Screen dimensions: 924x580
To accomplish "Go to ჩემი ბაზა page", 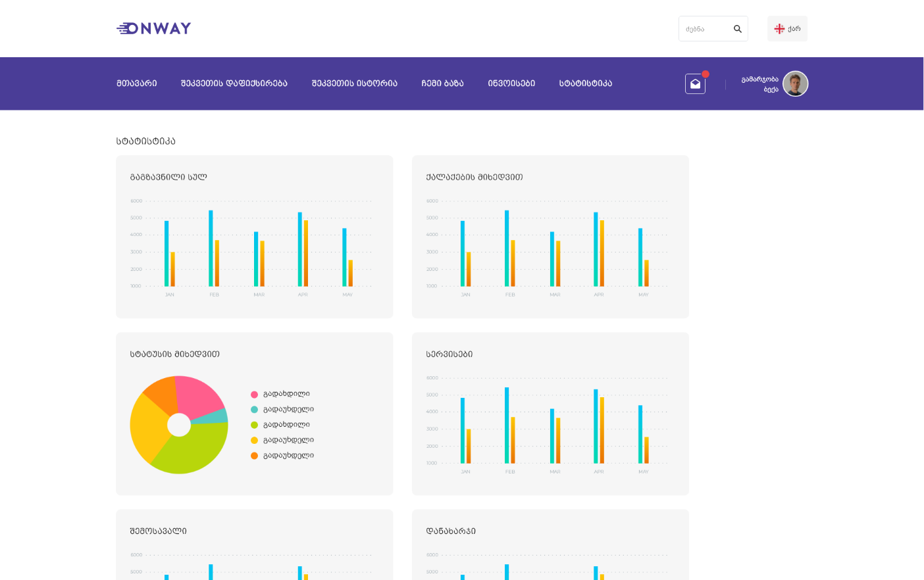I will coord(443,84).
